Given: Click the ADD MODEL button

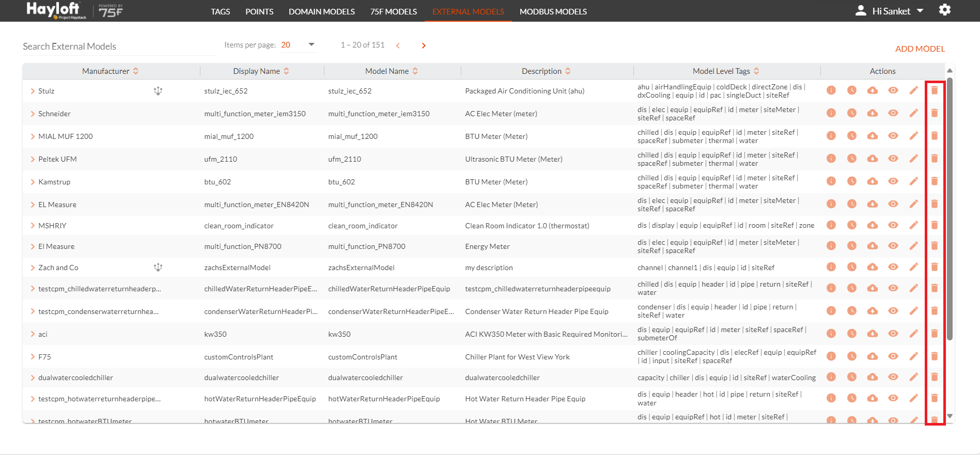Looking at the screenshot, I should click(920, 49).
